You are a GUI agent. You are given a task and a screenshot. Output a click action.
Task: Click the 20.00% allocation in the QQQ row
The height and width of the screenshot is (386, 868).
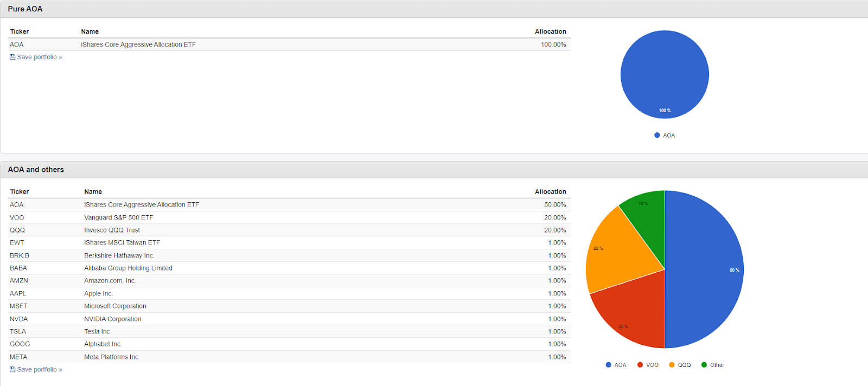(x=555, y=230)
